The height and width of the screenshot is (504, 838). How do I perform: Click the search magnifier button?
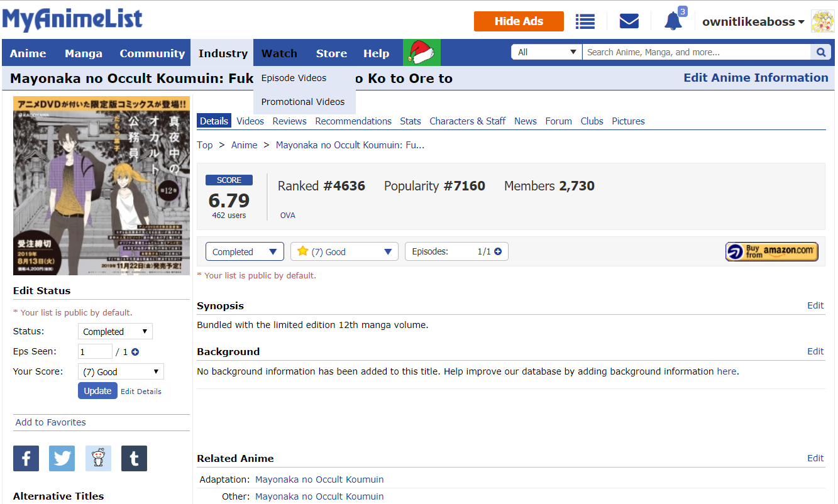click(820, 53)
